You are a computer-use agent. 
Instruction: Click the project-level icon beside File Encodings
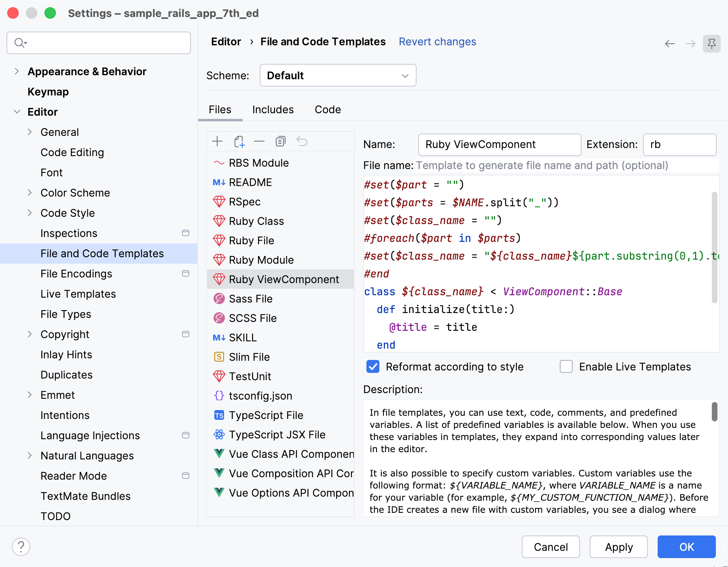(x=186, y=273)
